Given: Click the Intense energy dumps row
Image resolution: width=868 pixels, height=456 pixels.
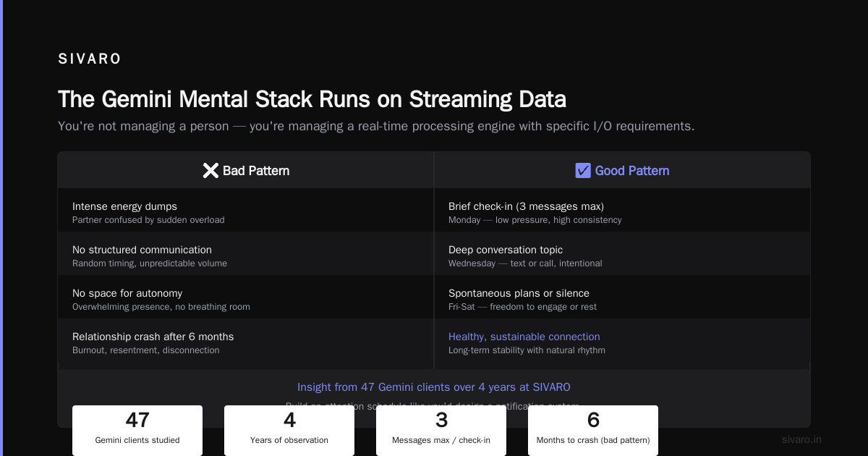Looking at the screenshot, I should [246, 210].
